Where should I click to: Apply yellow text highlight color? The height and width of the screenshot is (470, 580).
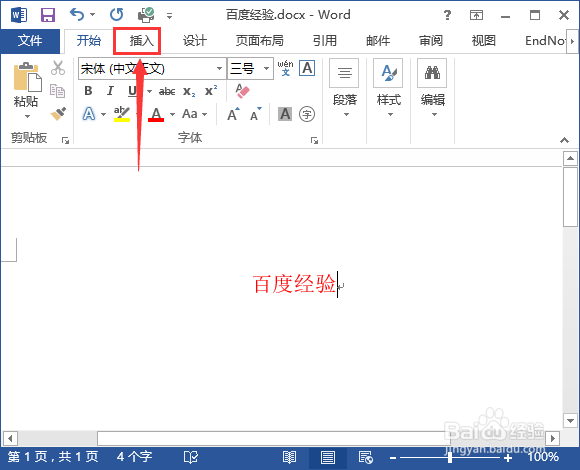click(x=122, y=114)
